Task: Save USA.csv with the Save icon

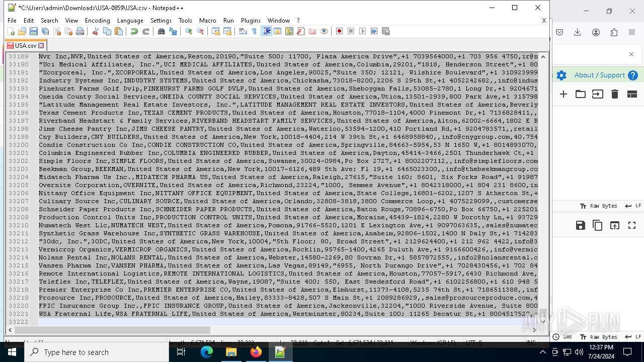Action: [x=34, y=31]
